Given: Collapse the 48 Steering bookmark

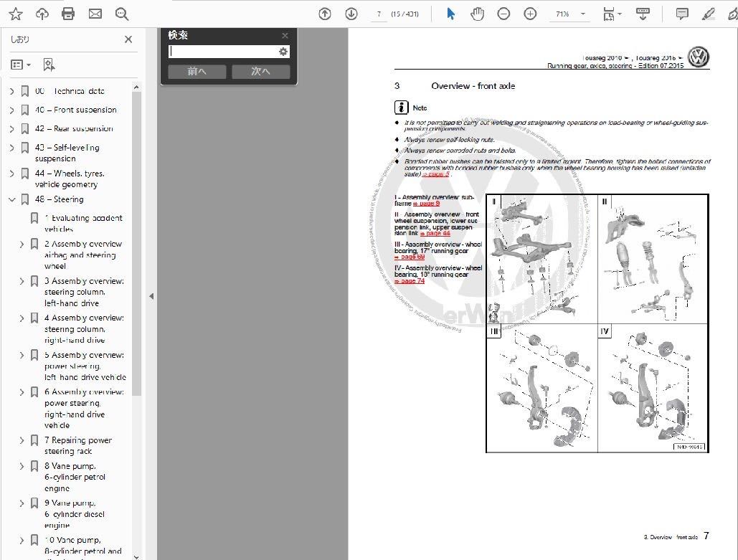Looking at the screenshot, I should pos(11,199).
